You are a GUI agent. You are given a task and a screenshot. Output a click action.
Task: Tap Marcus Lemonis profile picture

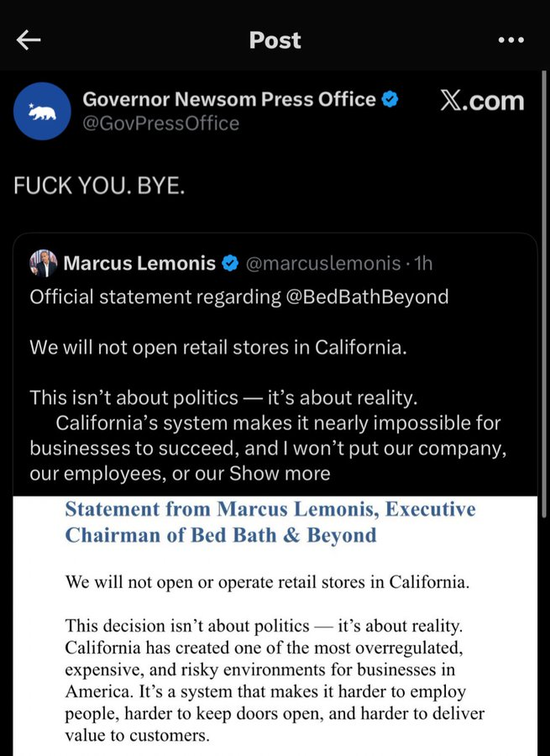click(44, 263)
